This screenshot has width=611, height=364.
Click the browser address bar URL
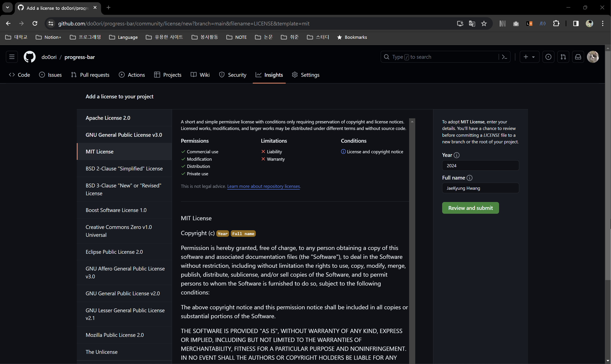184,24
